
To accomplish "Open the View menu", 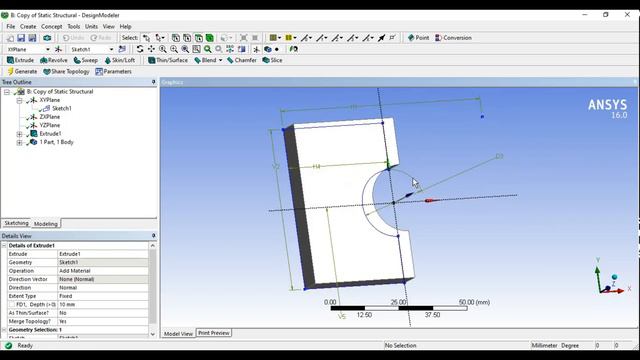I will pos(109,27).
